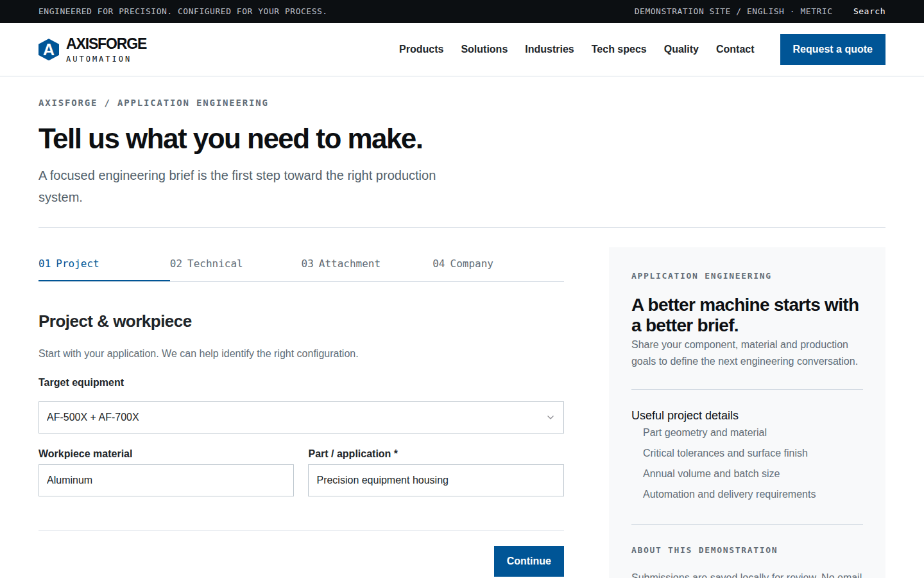The width and height of the screenshot is (924, 578).
Task: Click 'DEMONSTRATION SITE / ENGLISH · METRIC' text
Action: [733, 12]
